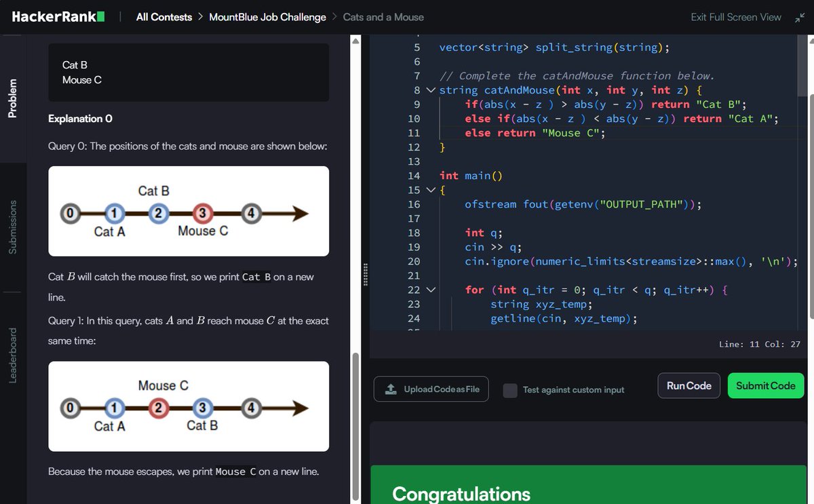
Task: Click the Cats and a Mouse breadcrumb
Action: tap(383, 17)
